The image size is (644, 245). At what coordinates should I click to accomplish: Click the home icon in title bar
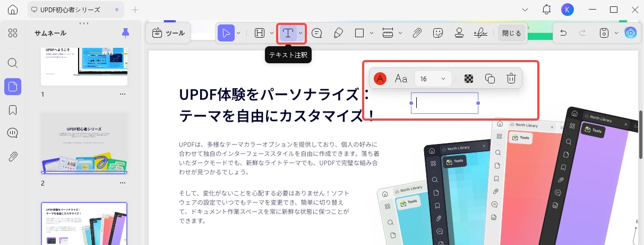[x=13, y=10]
